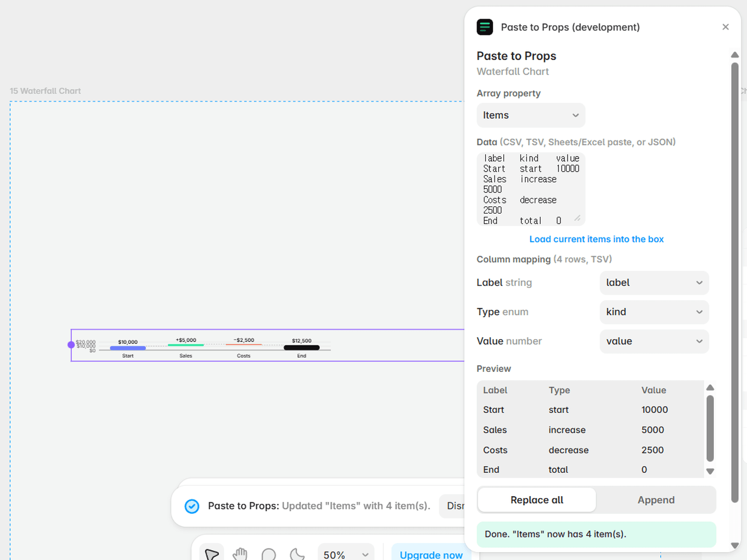
Task: Open the Items array property dropdown
Action: 531,115
